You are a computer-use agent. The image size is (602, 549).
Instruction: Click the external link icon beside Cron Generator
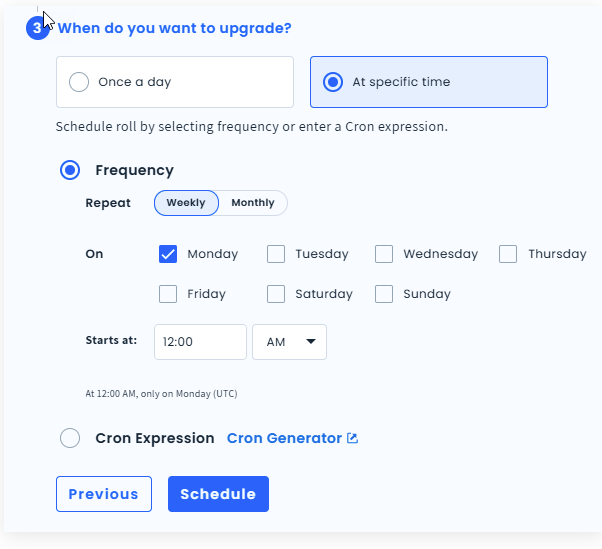[x=352, y=438]
